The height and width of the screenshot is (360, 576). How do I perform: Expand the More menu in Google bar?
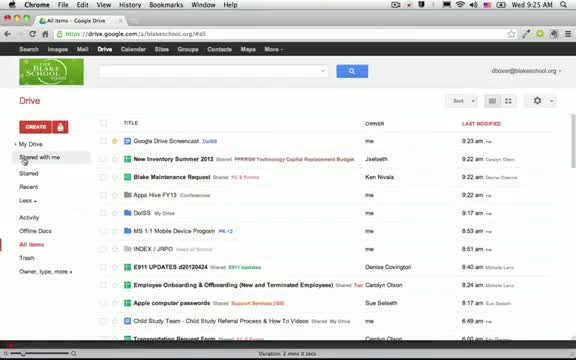(x=273, y=49)
